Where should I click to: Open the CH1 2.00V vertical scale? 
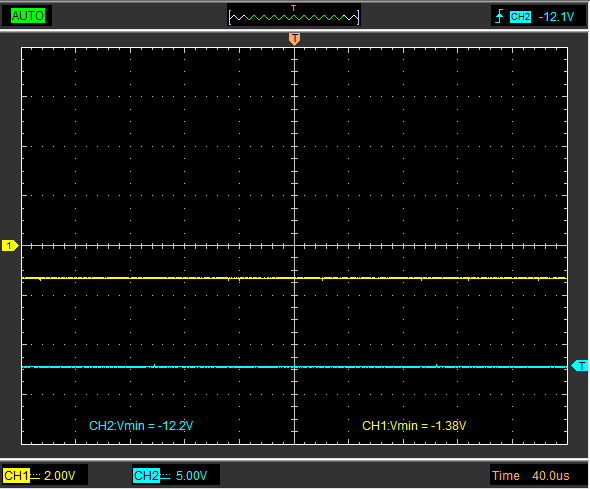point(59,475)
